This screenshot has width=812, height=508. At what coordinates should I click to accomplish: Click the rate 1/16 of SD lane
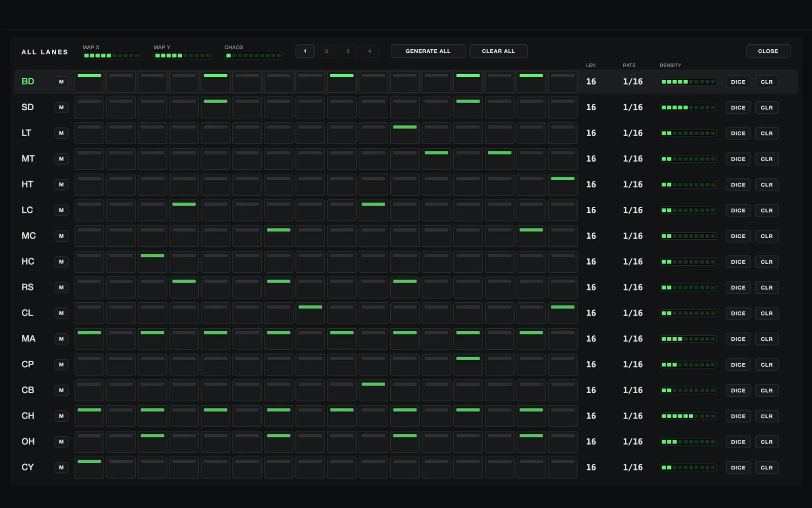633,108
